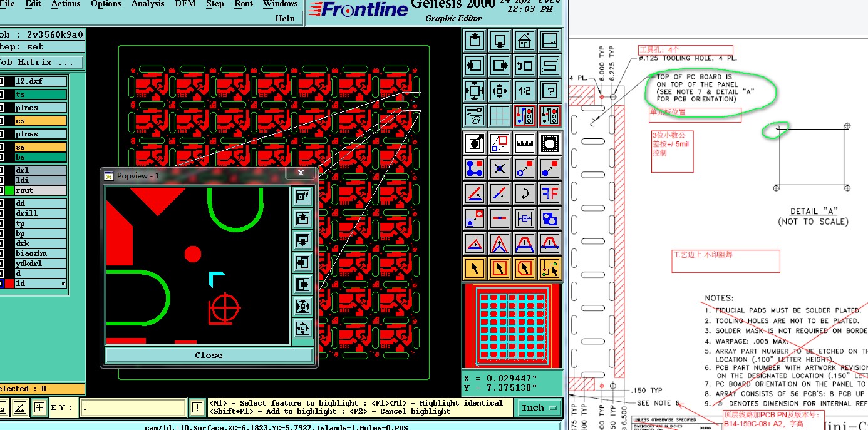Click the Job Matrix button

[41, 63]
